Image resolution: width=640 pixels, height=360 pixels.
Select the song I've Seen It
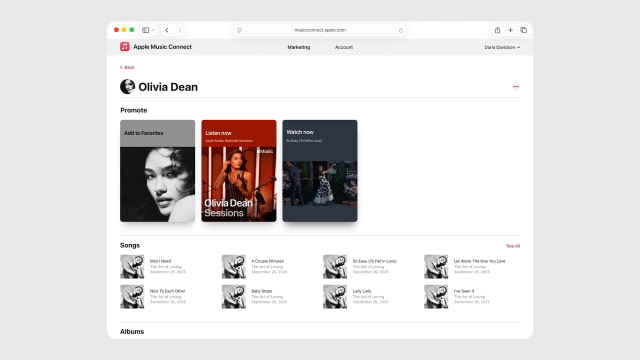pos(464,291)
